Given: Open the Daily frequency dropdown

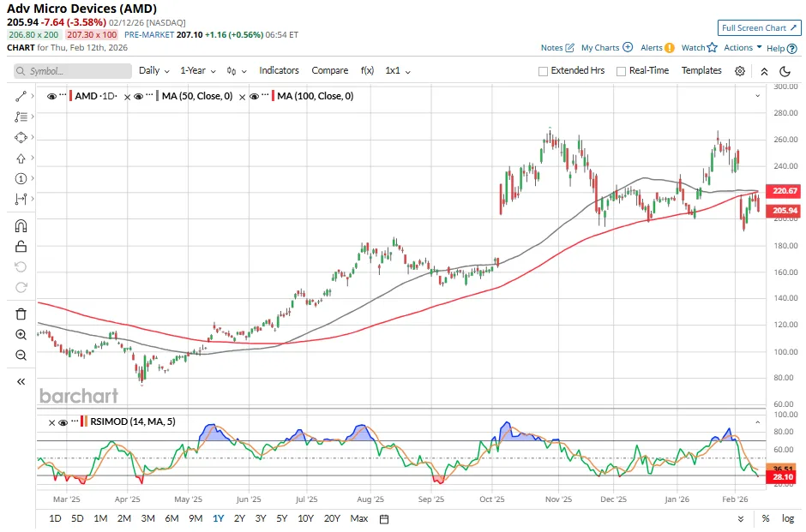Looking at the screenshot, I should pos(153,71).
